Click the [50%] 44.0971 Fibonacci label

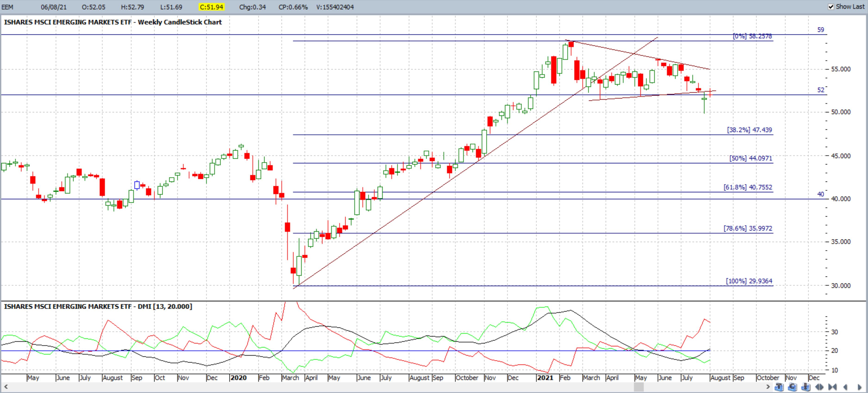tap(750, 158)
